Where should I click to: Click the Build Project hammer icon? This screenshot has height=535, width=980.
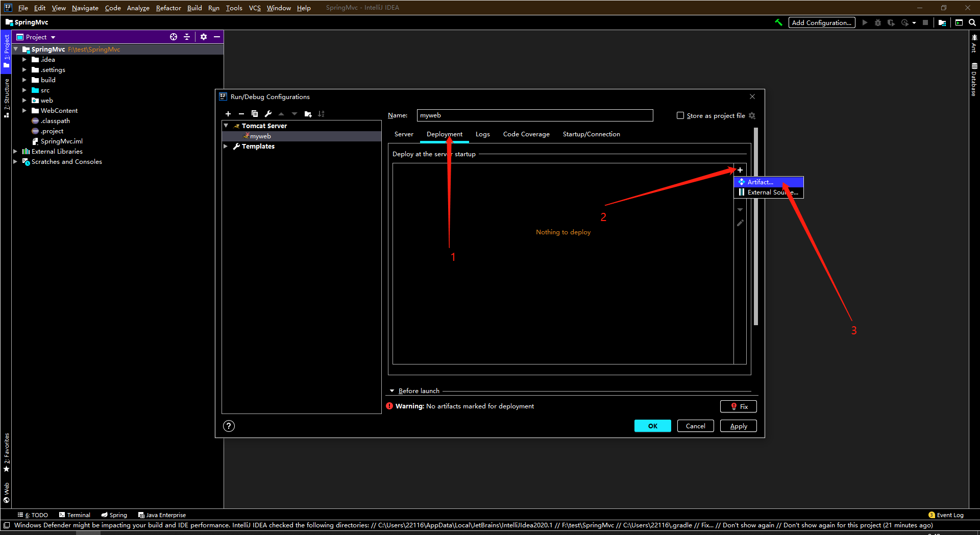[x=778, y=22]
